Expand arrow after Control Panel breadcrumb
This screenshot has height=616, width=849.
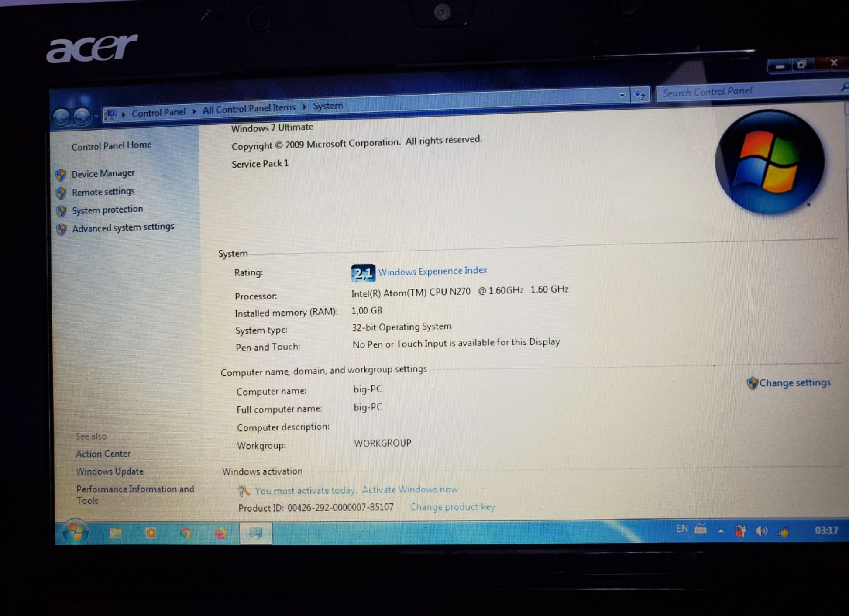coord(194,111)
